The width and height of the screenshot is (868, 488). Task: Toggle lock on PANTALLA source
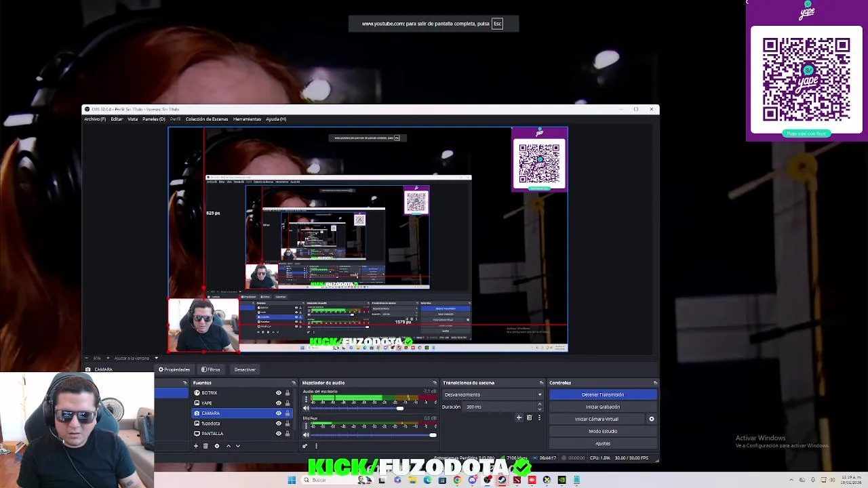[288, 434]
